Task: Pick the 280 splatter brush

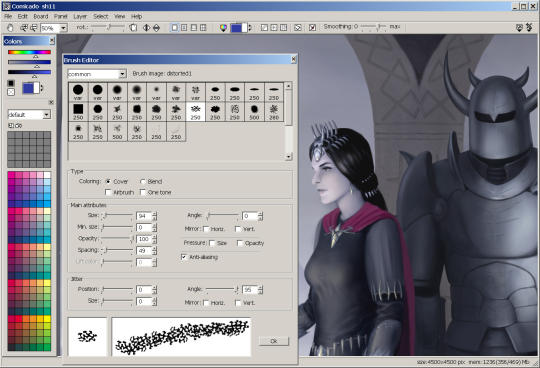Action: [274, 112]
